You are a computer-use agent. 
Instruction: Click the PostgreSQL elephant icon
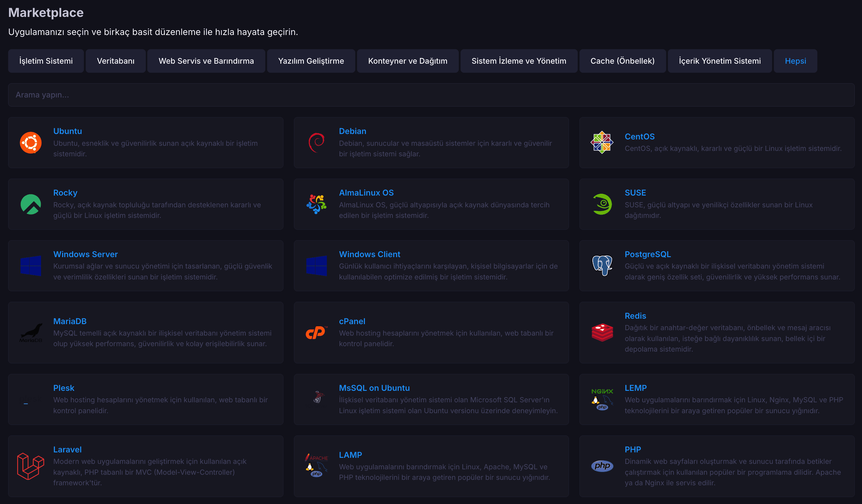click(x=602, y=265)
